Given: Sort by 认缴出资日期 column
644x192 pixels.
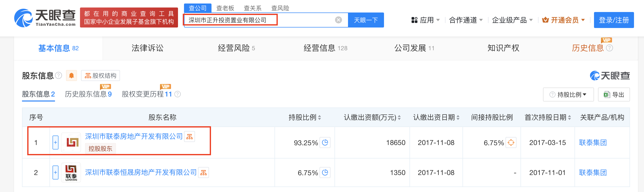Looking at the screenshot, I should (458, 117).
